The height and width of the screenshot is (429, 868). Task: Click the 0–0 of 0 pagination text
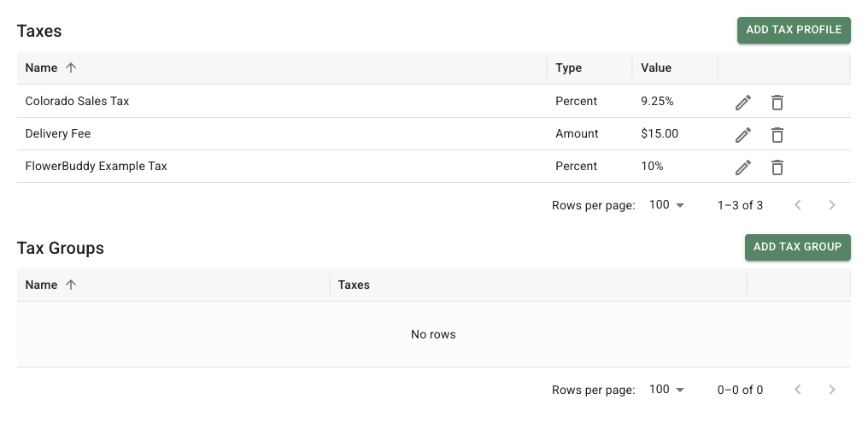tap(740, 390)
